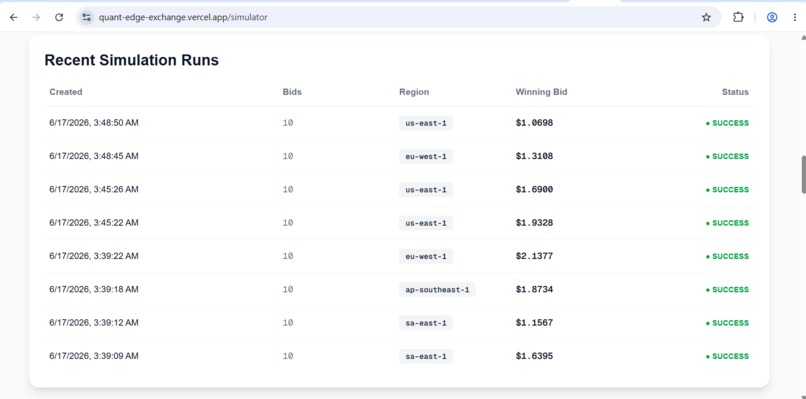Click sa-east-1 region tag of $1.6395 run
The height and width of the screenshot is (399, 806).
pyautogui.click(x=426, y=356)
